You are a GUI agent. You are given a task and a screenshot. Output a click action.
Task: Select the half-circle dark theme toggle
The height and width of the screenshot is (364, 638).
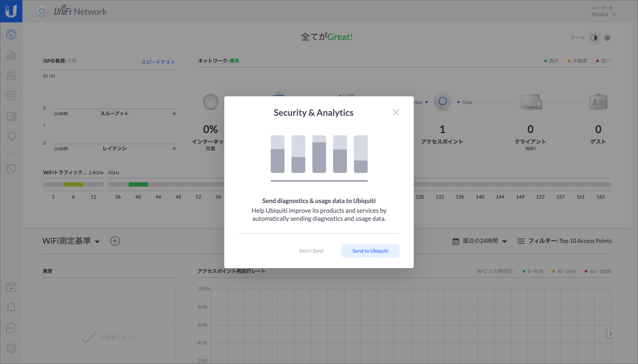pos(594,38)
